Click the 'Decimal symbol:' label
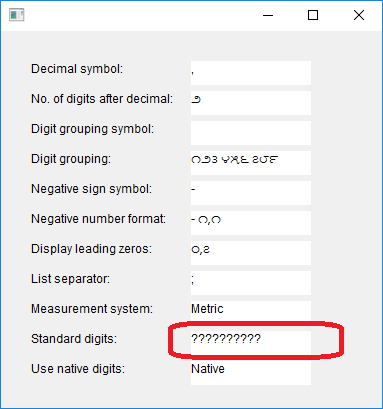383x409 pixels. tap(77, 69)
